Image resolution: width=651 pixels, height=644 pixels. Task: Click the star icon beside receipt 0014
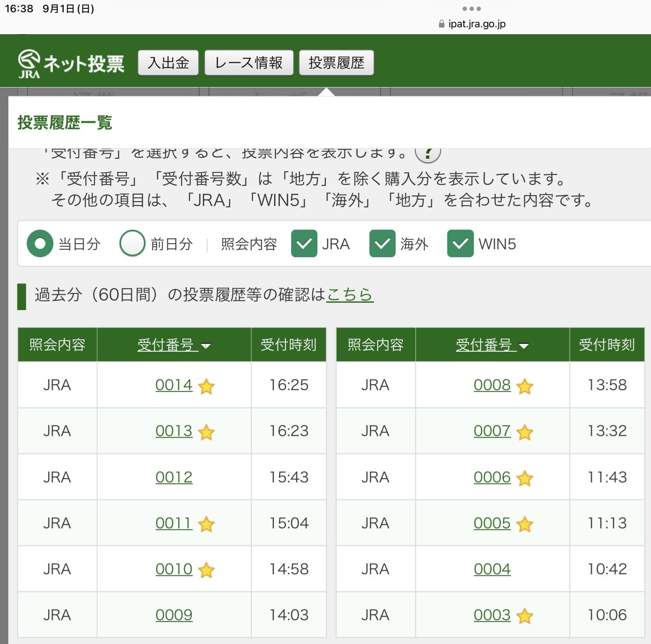click(x=206, y=386)
